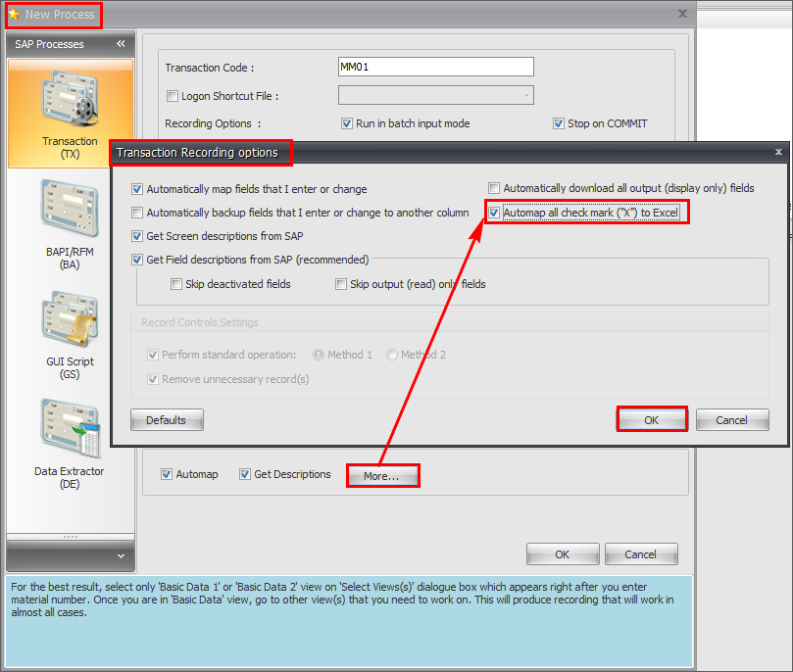
Task: Cancel the Transaction Recording options dialog
Action: click(732, 420)
